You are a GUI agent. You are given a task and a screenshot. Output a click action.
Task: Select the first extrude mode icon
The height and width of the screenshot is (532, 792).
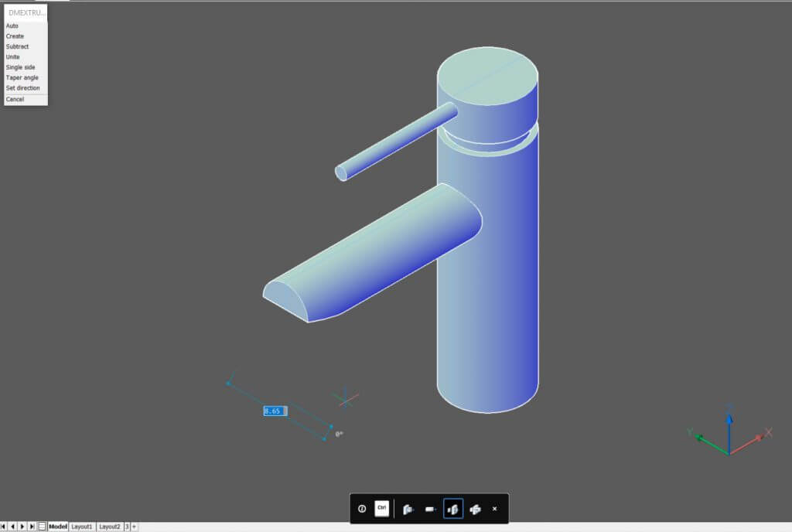point(407,509)
